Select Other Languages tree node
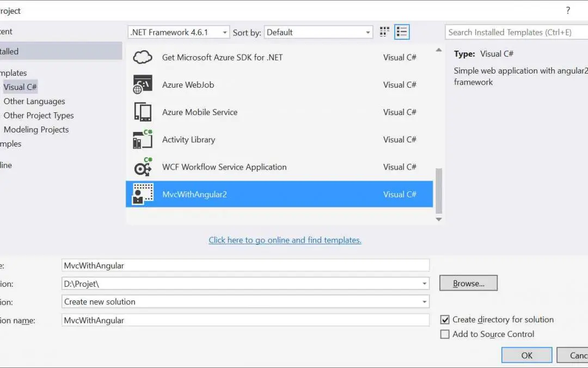Viewport: 588px width, 368px height. coord(34,101)
